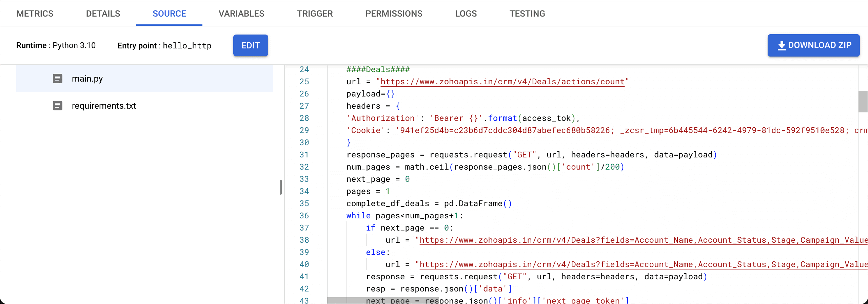
Task: Click line number 42 in the gutter
Action: pyautogui.click(x=304, y=289)
